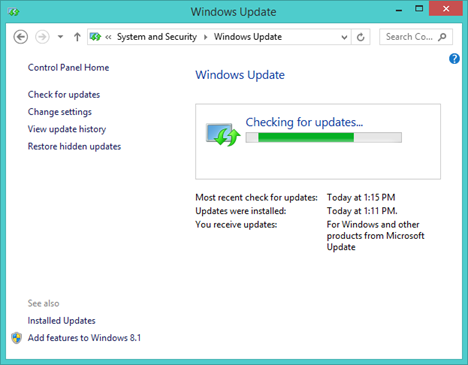Open Change settings
Image resolution: width=468 pixels, height=365 pixels.
coord(60,112)
